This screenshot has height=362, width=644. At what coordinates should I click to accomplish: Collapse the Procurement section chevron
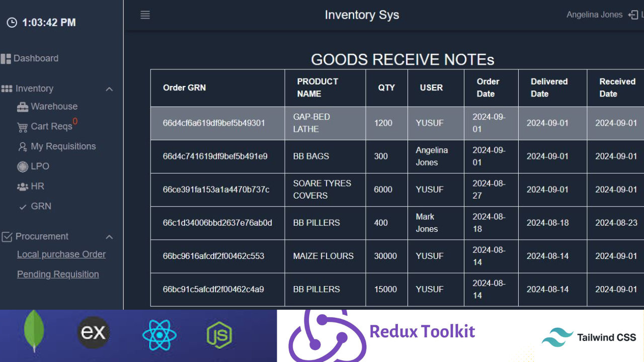[x=109, y=237]
